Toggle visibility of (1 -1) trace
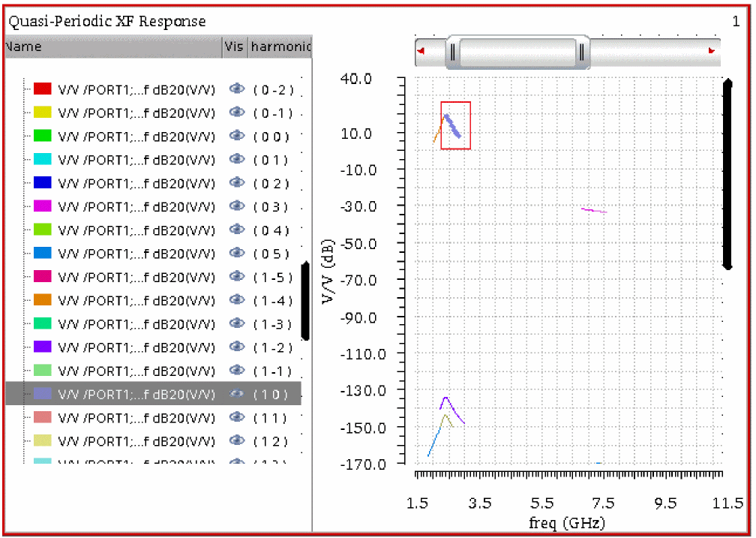 coord(237,370)
